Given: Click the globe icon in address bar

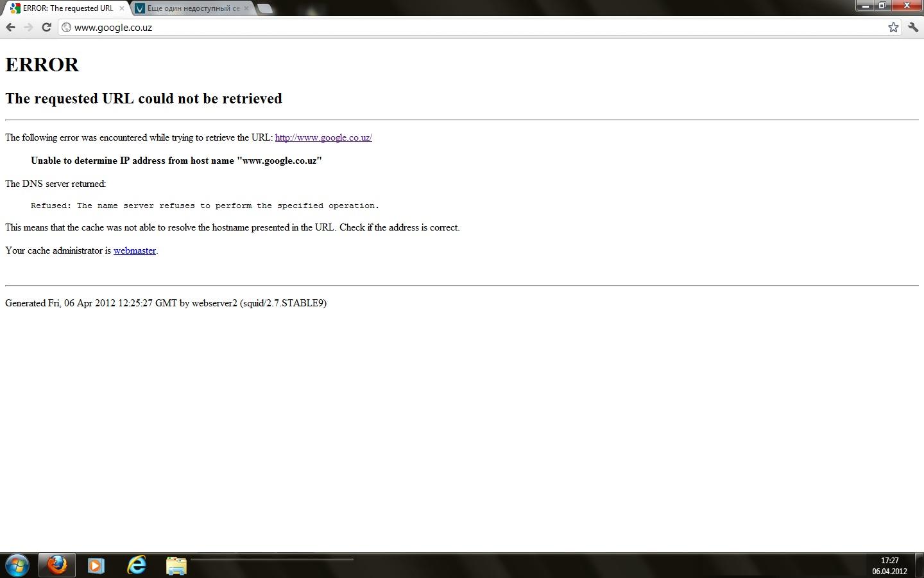Looking at the screenshot, I should pos(66,27).
